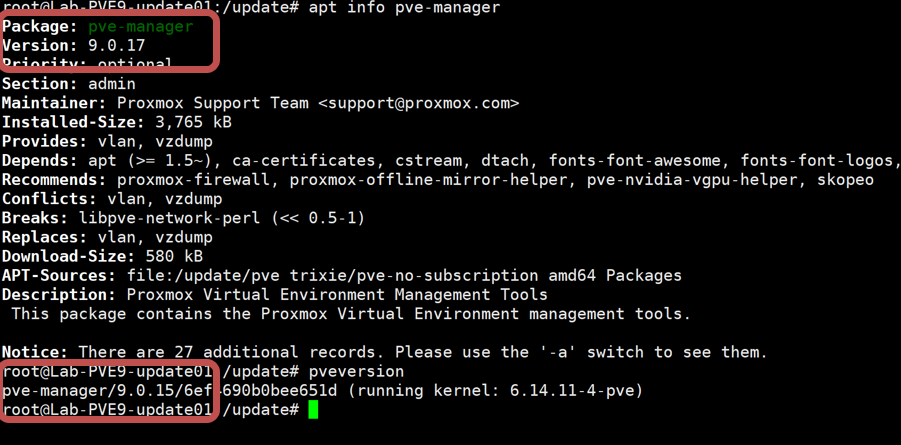Screen dimensions: 901x445
Task: Click the green terminal cursor block
Action: (x=313, y=411)
